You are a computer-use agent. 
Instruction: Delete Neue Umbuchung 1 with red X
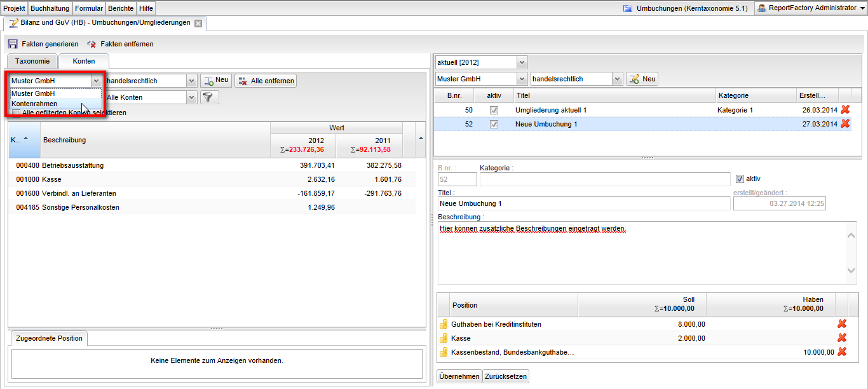click(x=844, y=124)
